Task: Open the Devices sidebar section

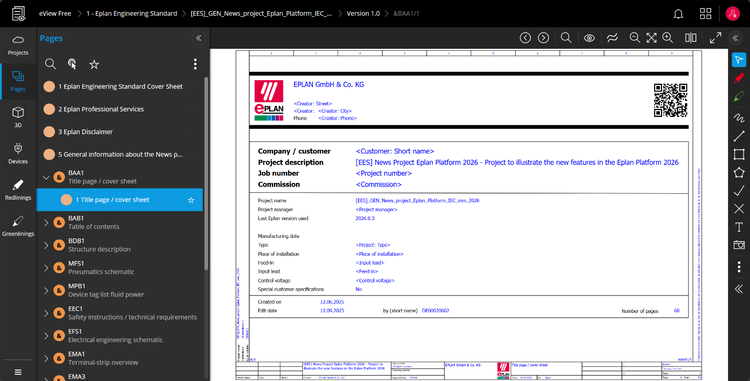Action: tap(18, 153)
